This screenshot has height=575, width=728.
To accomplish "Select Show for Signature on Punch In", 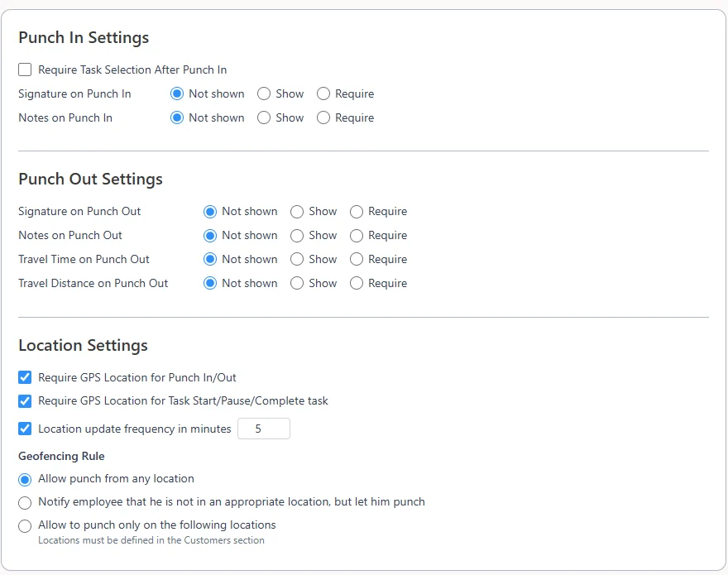I will point(264,93).
